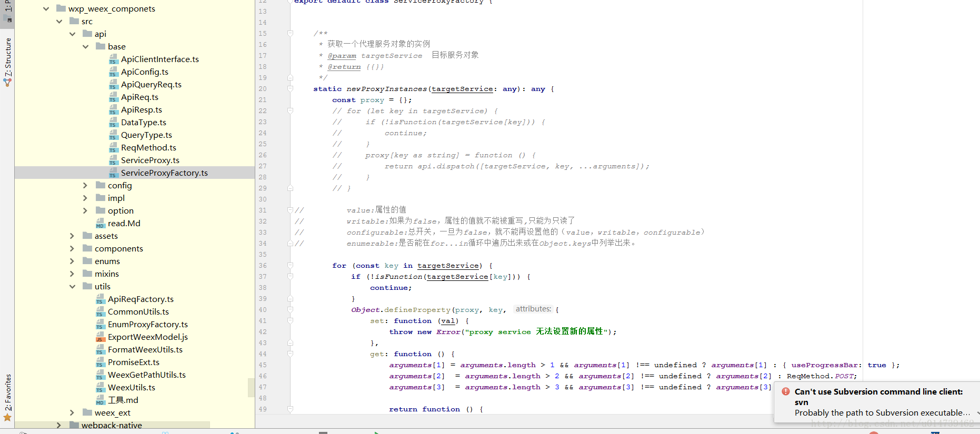Open WeexGetPathUtils.ts file
This screenshot has height=434, width=980.
coord(147,375)
